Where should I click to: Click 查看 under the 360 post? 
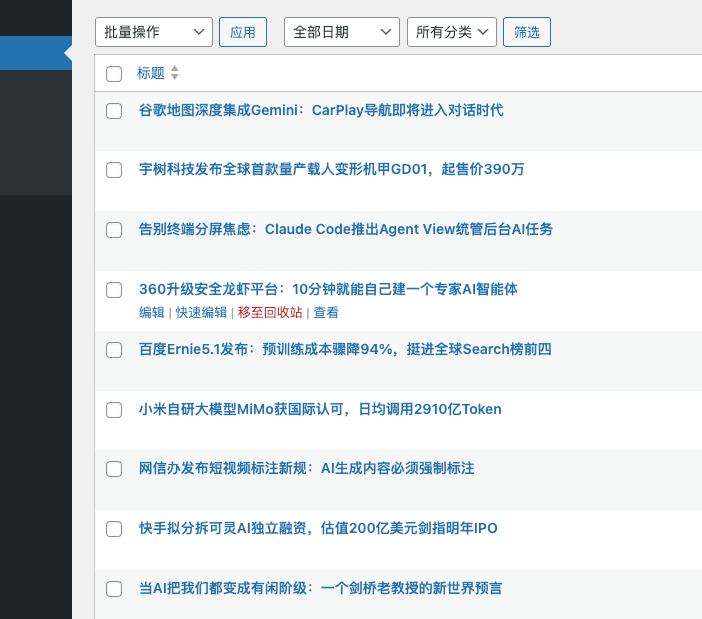coord(326,312)
